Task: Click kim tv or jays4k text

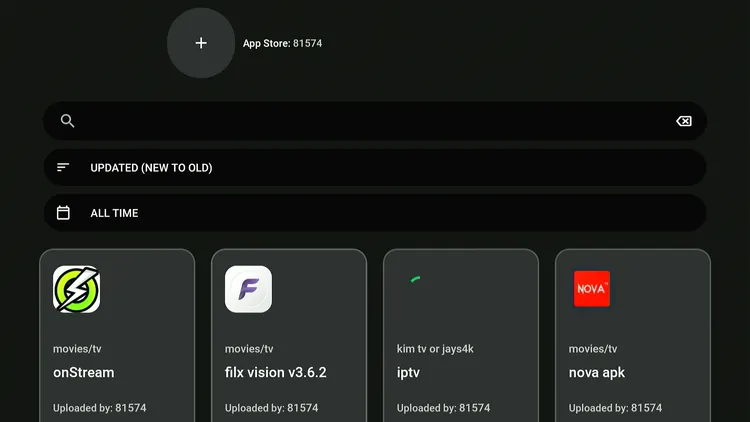Action: coord(435,349)
